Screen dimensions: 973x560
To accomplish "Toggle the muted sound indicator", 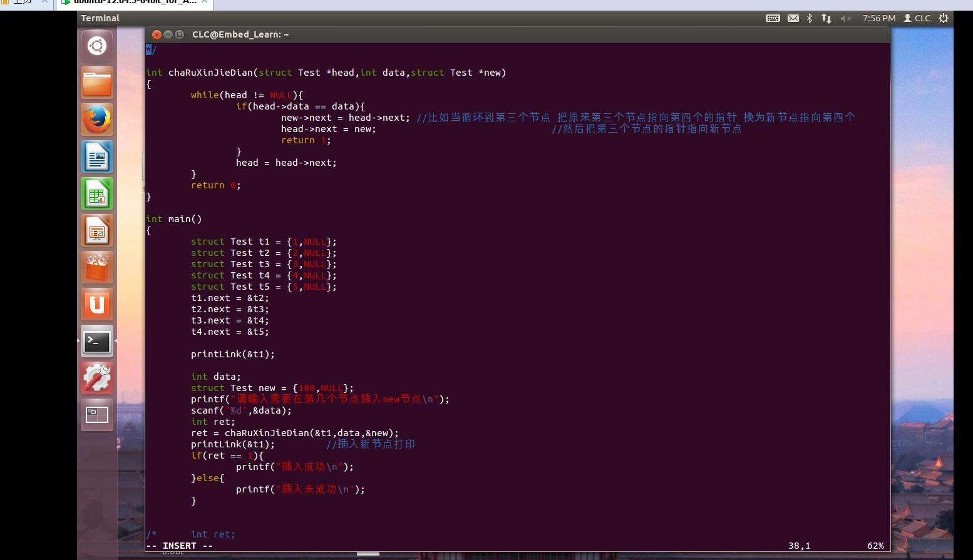I will 846,19.
